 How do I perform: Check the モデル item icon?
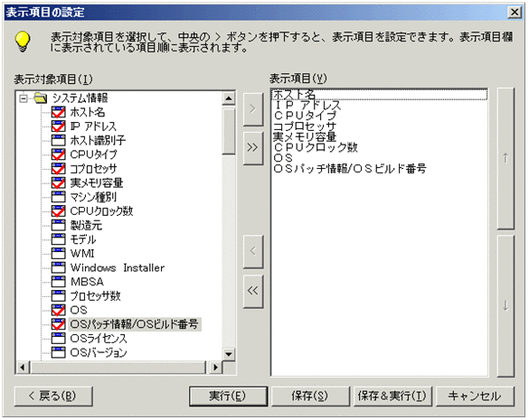(x=59, y=239)
